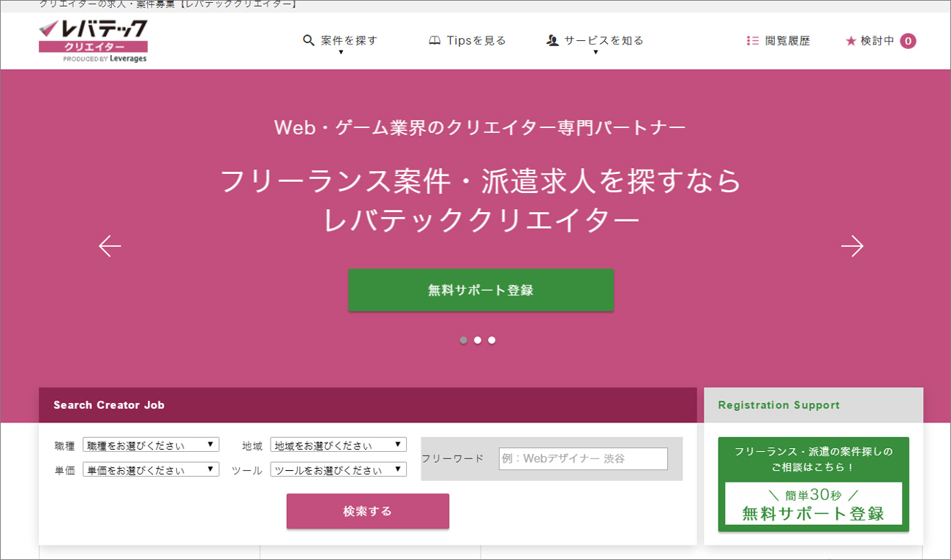
Task: Select the first carousel dot
Action: [x=463, y=340]
